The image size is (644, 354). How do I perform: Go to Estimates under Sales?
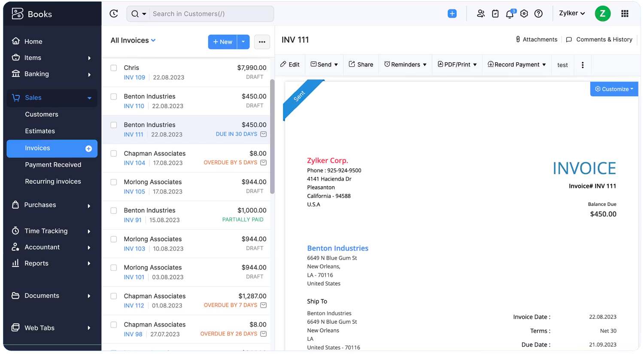click(x=40, y=131)
